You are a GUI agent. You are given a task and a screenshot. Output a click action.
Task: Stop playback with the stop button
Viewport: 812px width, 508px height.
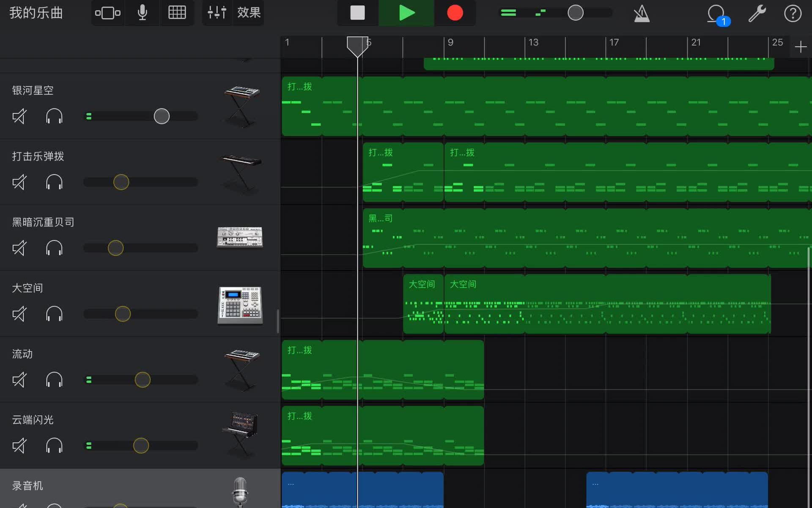point(357,13)
